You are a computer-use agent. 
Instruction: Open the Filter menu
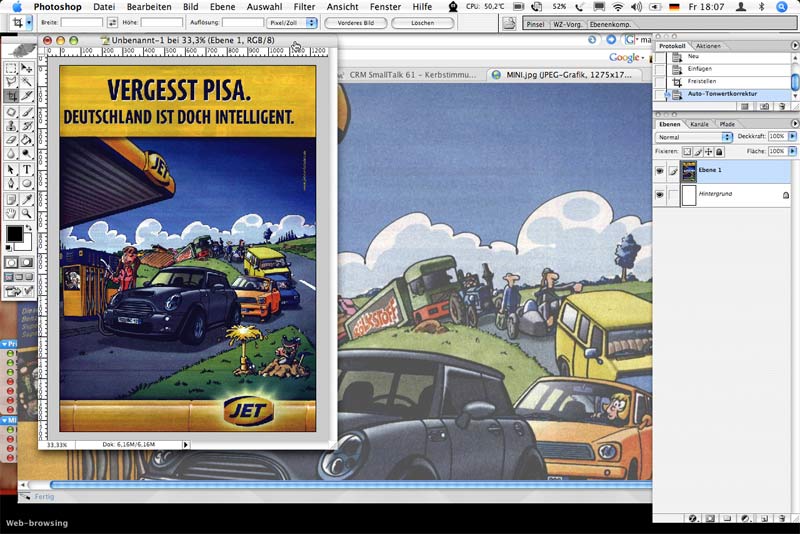coord(304,6)
